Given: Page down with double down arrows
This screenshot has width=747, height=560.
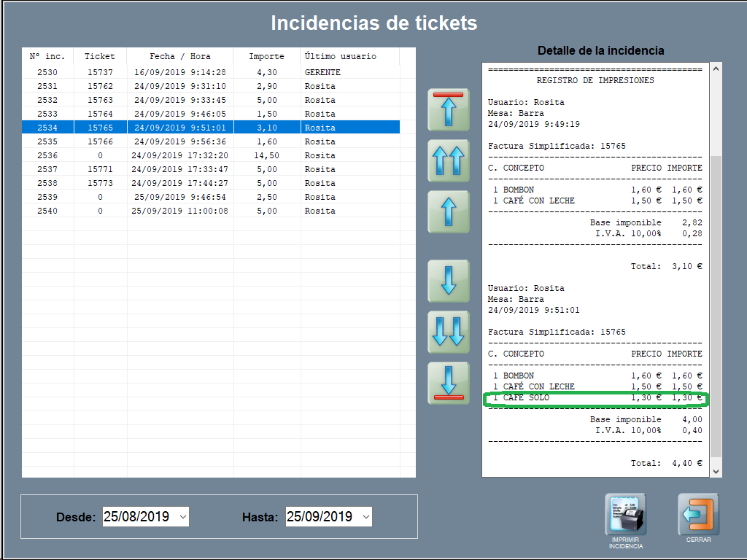Looking at the screenshot, I should (x=449, y=332).
